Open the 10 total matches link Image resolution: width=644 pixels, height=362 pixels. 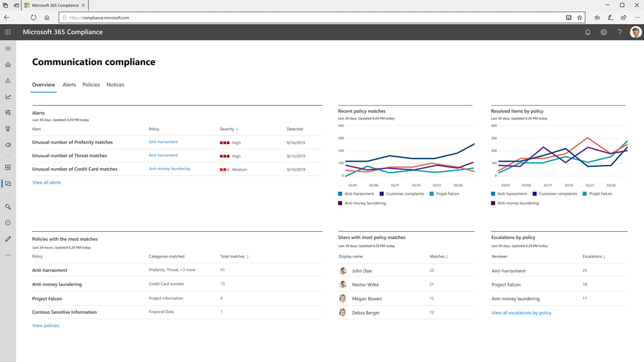[x=222, y=283]
